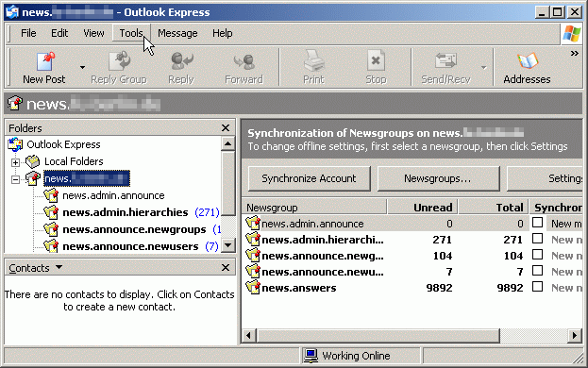Expand the Local Folders tree node
The image size is (588, 368).
coord(15,162)
